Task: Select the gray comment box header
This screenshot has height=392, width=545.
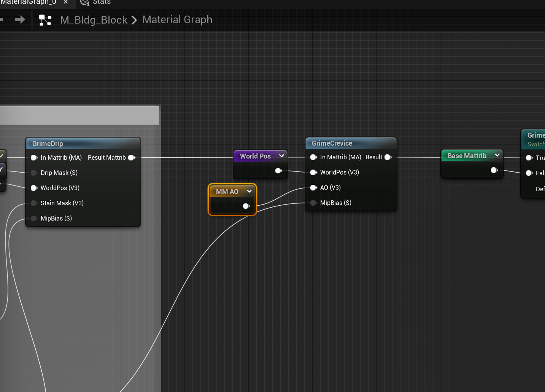Action: click(x=79, y=115)
